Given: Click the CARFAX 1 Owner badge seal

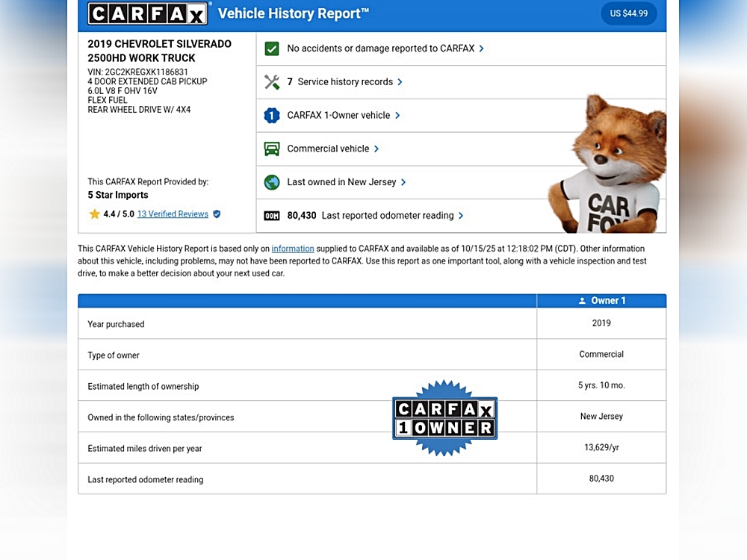Looking at the screenshot, I should point(444,418).
